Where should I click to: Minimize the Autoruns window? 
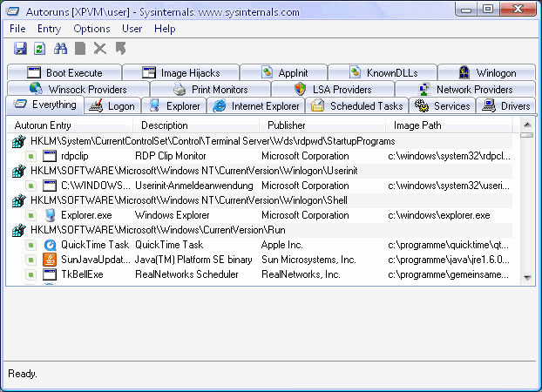[466, 10]
